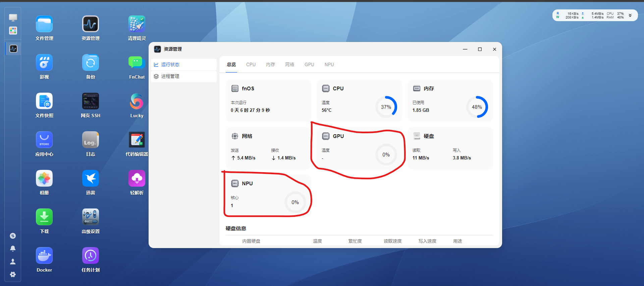This screenshot has height=286, width=644.
Task: Open the 下载 download app icon
Action: click(x=44, y=217)
